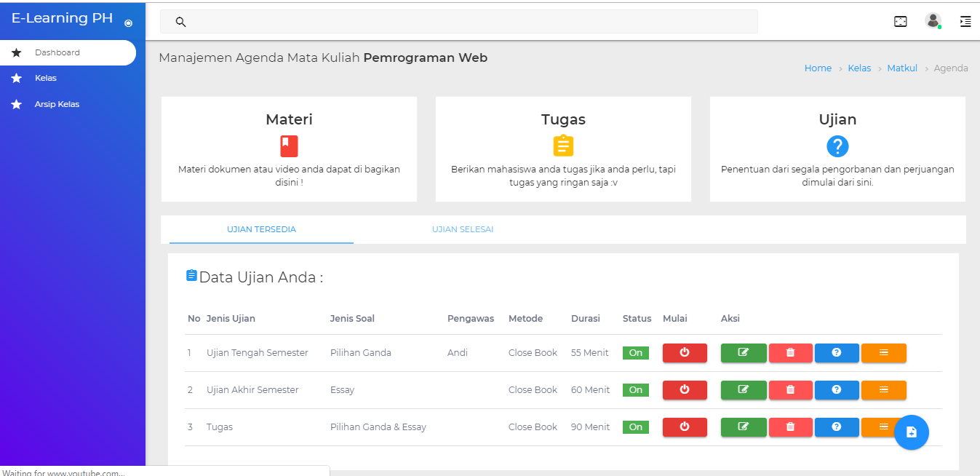Click the yellow Tugas clipboard icon
The height and width of the screenshot is (476, 980).
(563, 146)
